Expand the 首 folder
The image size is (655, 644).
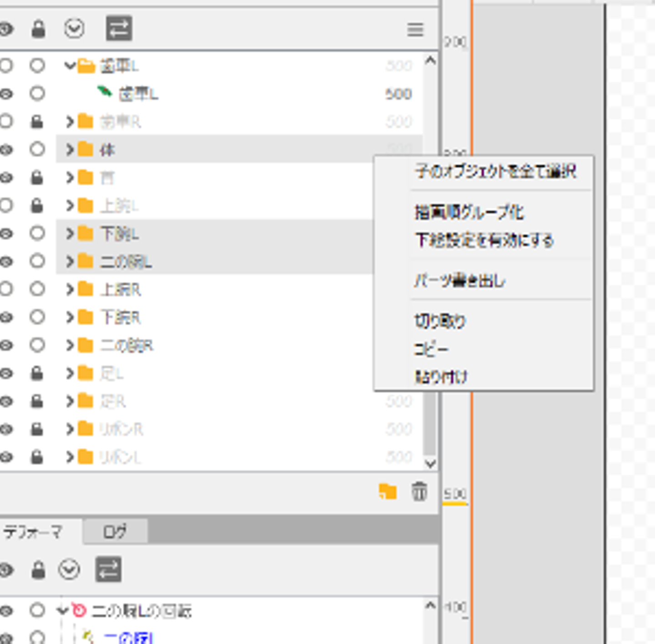70,177
